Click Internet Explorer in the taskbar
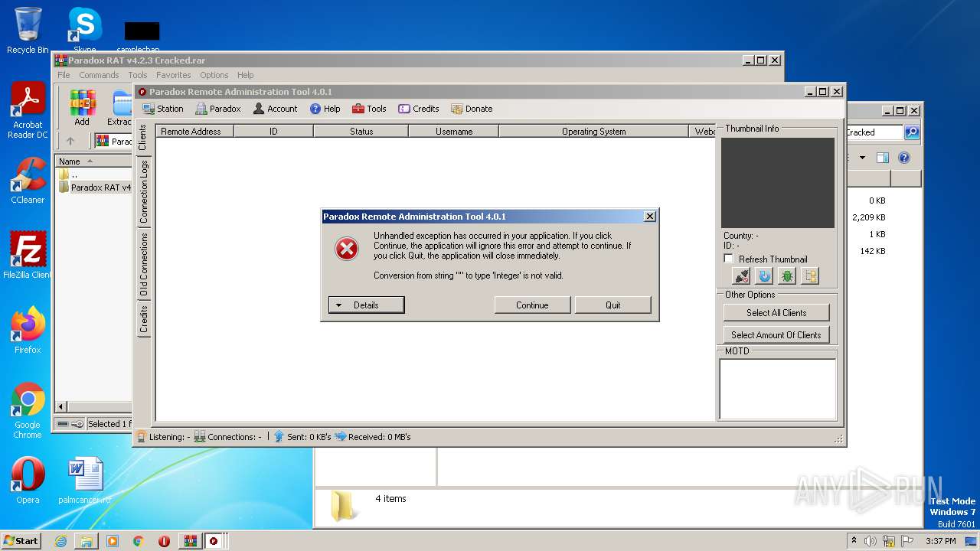Image resolution: width=980 pixels, height=551 pixels. pyautogui.click(x=60, y=541)
